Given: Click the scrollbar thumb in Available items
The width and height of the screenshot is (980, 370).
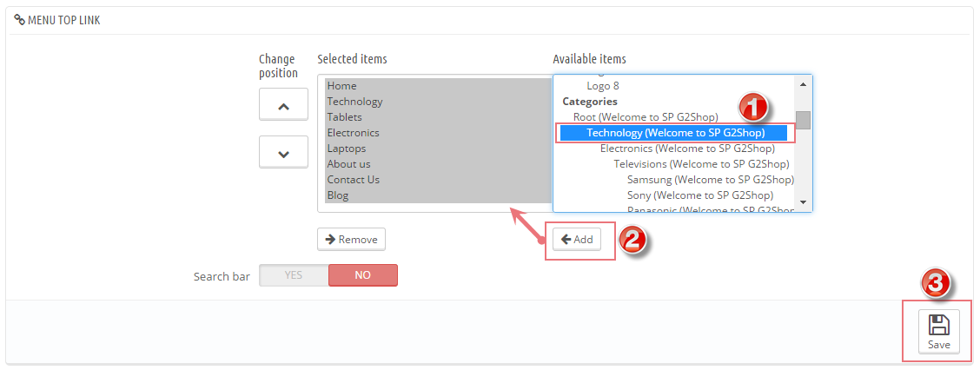Looking at the screenshot, I should [803, 120].
